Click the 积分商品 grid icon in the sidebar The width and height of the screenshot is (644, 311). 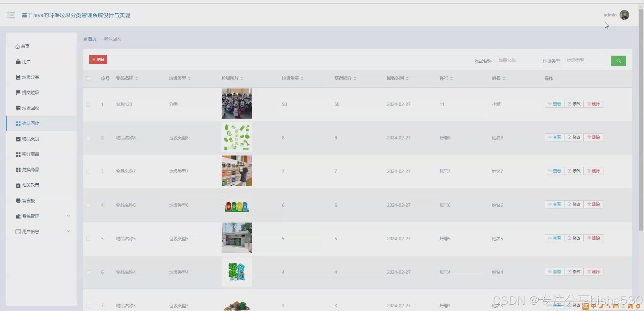pos(18,154)
